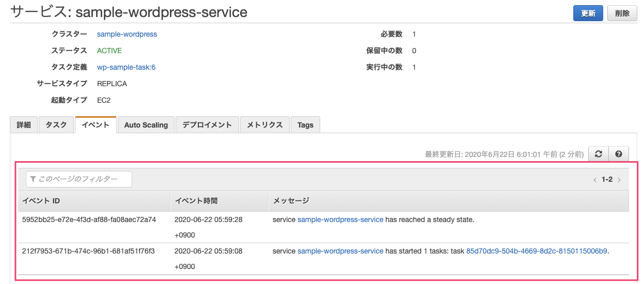This screenshot has width=644, height=284.
Task: Open the sample-wordpress cluster link
Action: pyautogui.click(x=127, y=34)
